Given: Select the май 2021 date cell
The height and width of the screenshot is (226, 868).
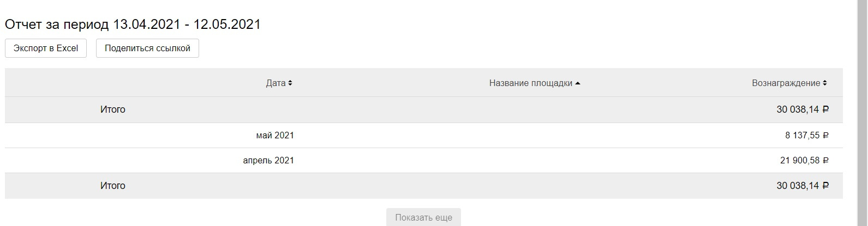Looking at the screenshot, I should pos(275,136).
